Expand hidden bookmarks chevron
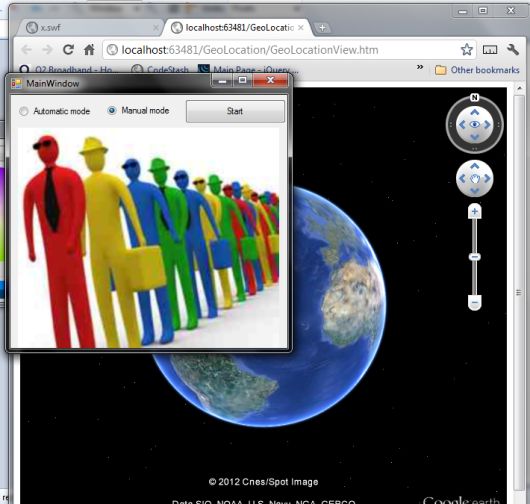This screenshot has width=530, height=504. (x=420, y=67)
